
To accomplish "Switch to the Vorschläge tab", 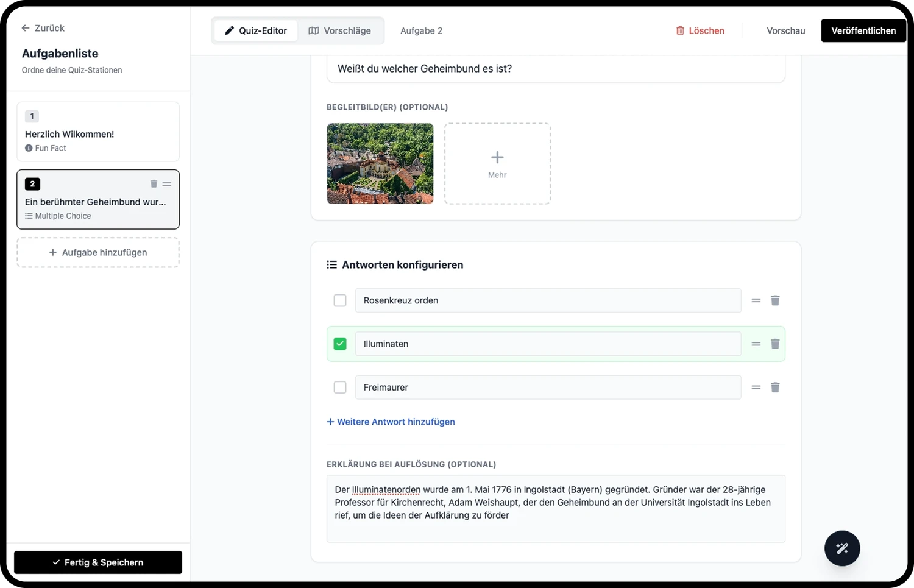I will coord(340,30).
